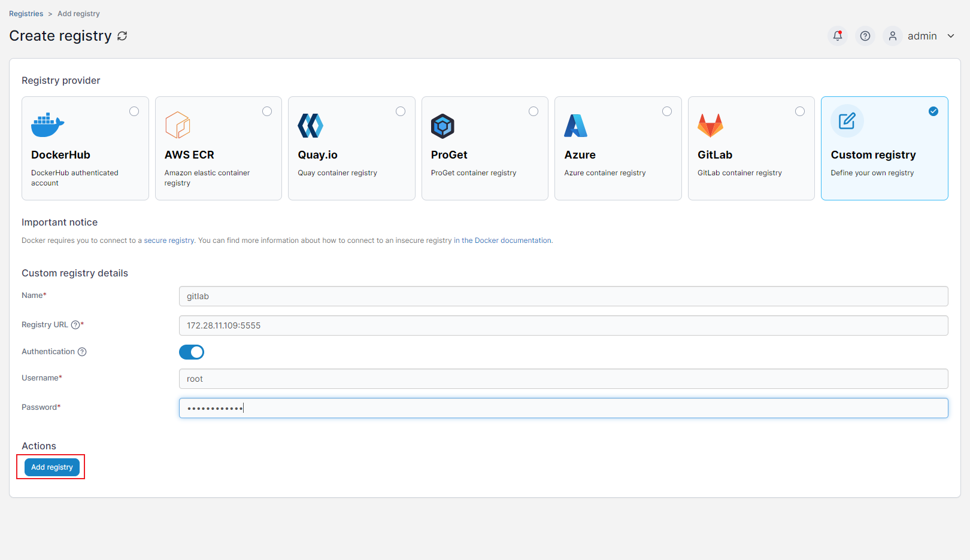Open the Docker documentation link
The height and width of the screenshot is (560, 970).
[502, 241]
